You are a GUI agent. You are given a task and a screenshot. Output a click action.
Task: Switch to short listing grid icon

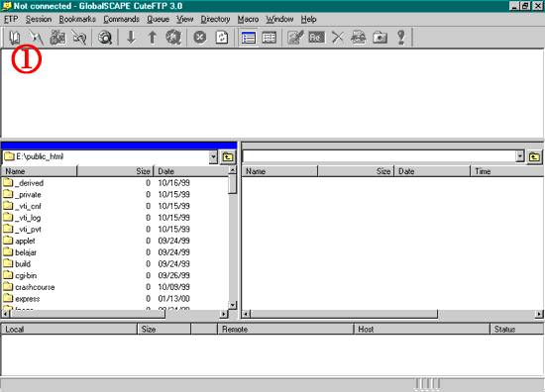(270, 38)
